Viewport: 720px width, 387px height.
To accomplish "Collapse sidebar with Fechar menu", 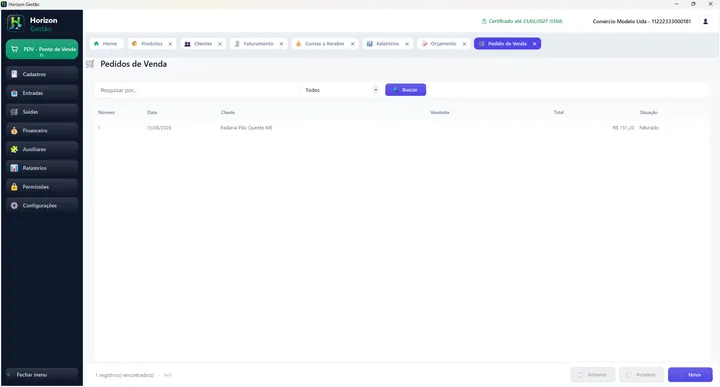I will tap(42, 375).
